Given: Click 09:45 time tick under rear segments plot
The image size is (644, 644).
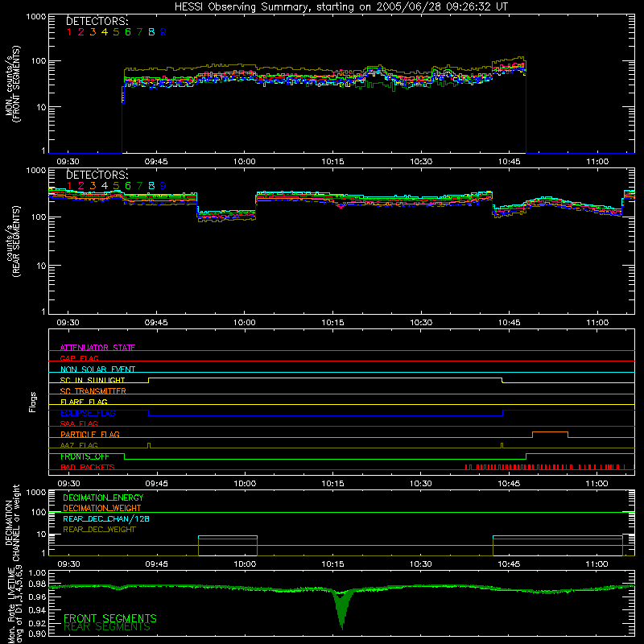Looking at the screenshot, I should pos(156,323).
